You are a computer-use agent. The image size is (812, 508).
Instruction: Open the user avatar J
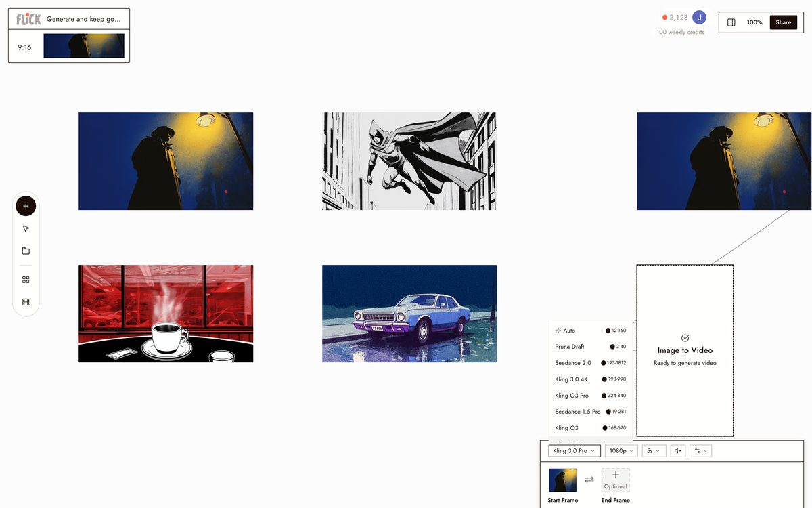[700, 18]
